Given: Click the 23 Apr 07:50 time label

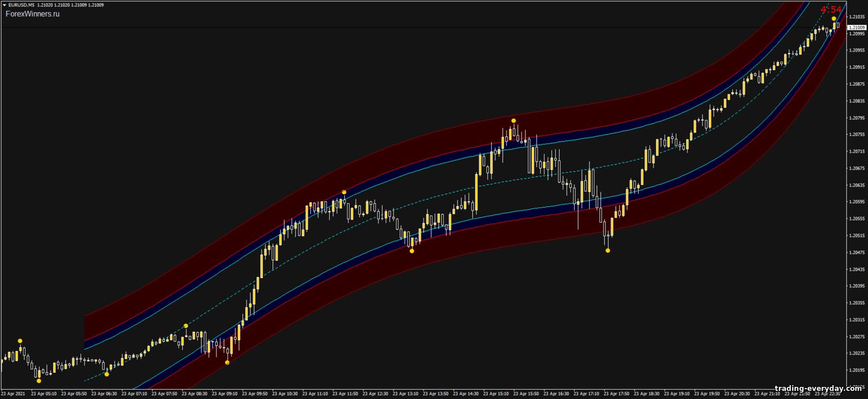Looking at the screenshot, I should 164,394.
